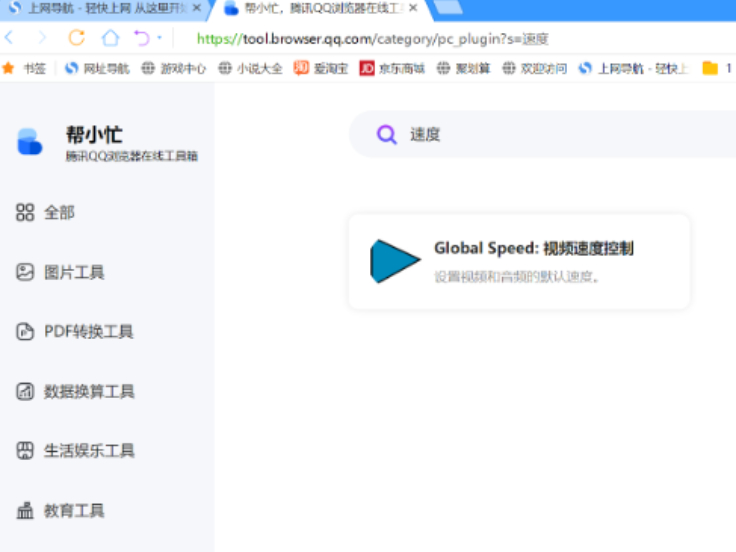Click the address bar URL field
The width and height of the screenshot is (736, 552).
pyautogui.click(x=372, y=38)
